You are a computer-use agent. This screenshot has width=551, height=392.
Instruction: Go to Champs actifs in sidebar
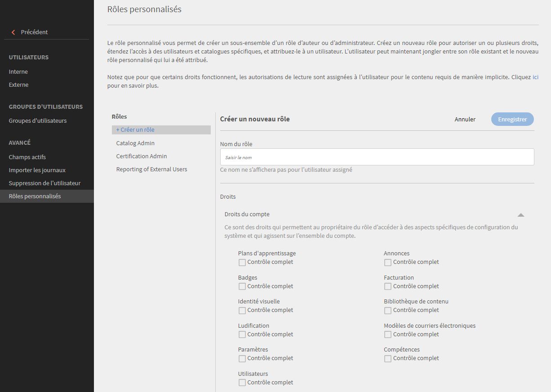[x=27, y=157]
